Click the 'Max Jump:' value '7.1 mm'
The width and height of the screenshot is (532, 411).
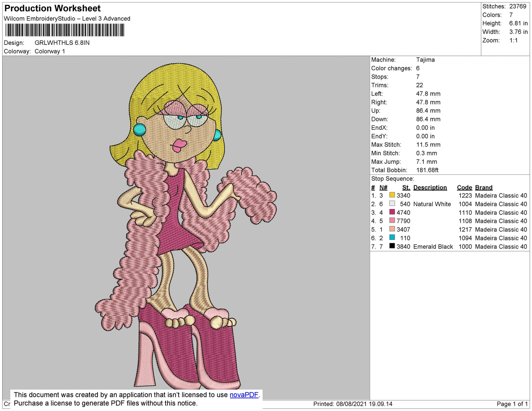click(x=427, y=162)
